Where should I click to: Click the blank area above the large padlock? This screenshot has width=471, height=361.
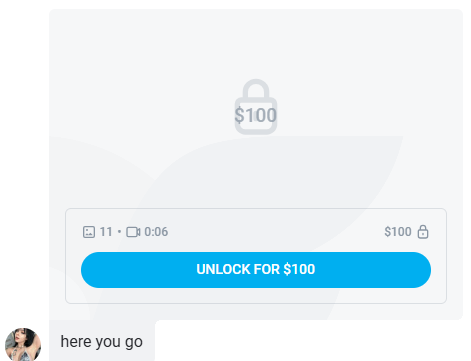(x=256, y=43)
